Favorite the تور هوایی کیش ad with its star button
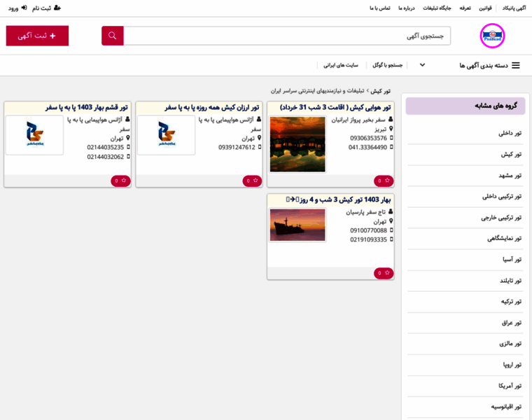Screen dimensions: 532x420 [x=384, y=181]
